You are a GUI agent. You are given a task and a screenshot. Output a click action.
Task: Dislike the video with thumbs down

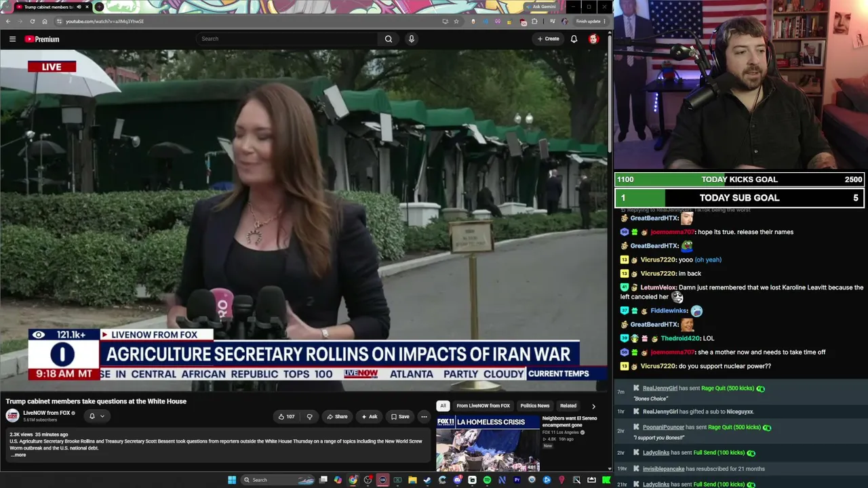click(x=309, y=416)
